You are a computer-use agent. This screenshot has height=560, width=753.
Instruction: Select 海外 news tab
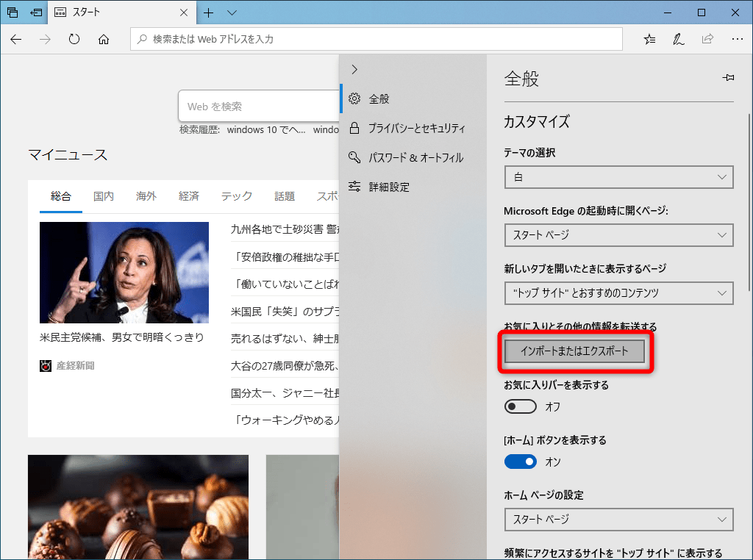pyautogui.click(x=146, y=196)
